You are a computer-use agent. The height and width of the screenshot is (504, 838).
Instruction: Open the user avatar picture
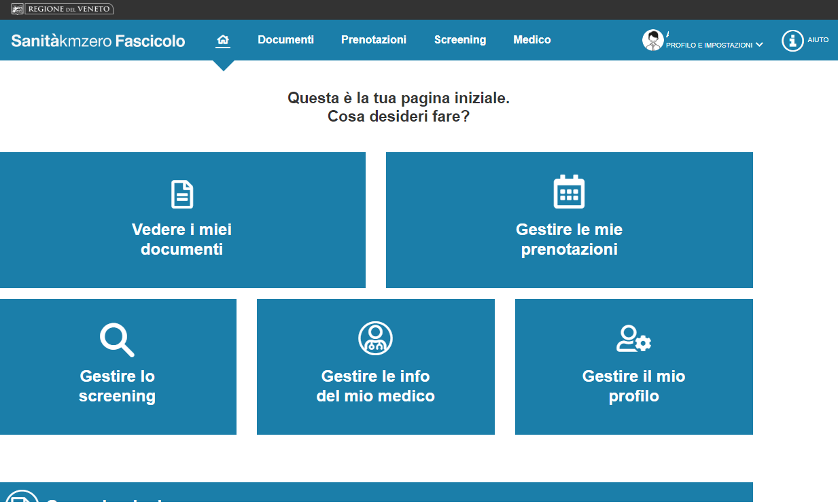coord(653,40)
